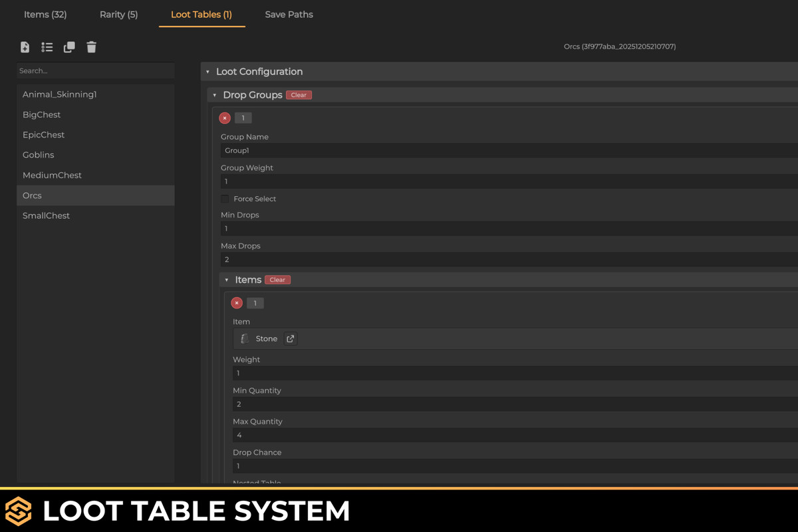The image size is (798, 532).
Task: Clear the Items list
Action: point(277,279)
